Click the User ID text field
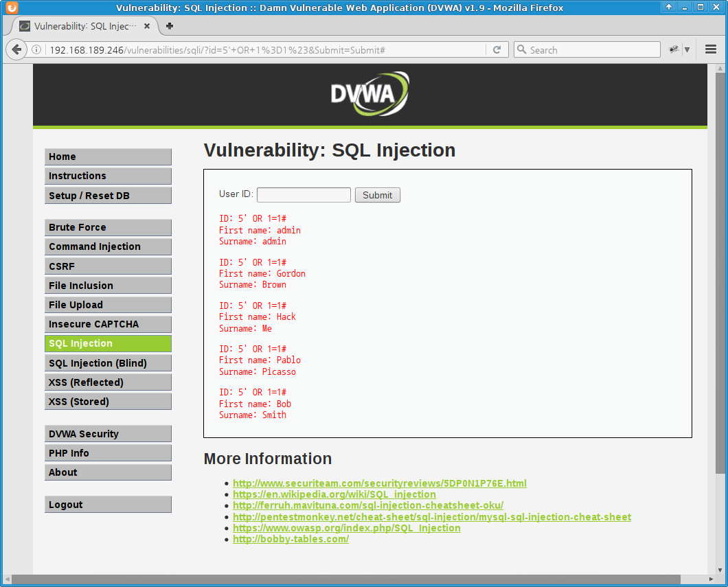This screenshot has height=587, width=728. pos(304,195)
